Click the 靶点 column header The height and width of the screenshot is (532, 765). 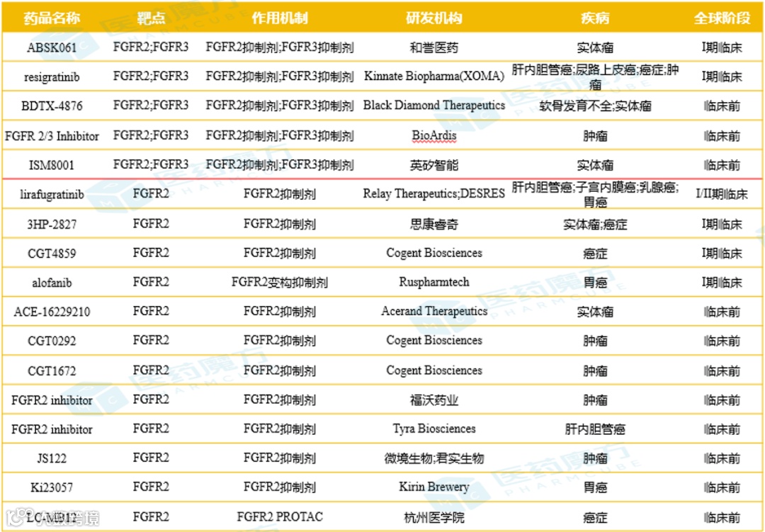pos(151,18)
